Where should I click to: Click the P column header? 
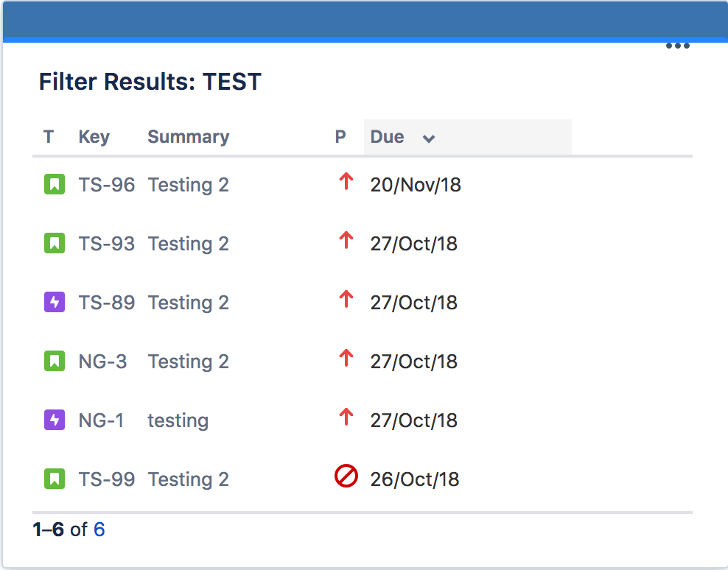click(x=340, y=137)
